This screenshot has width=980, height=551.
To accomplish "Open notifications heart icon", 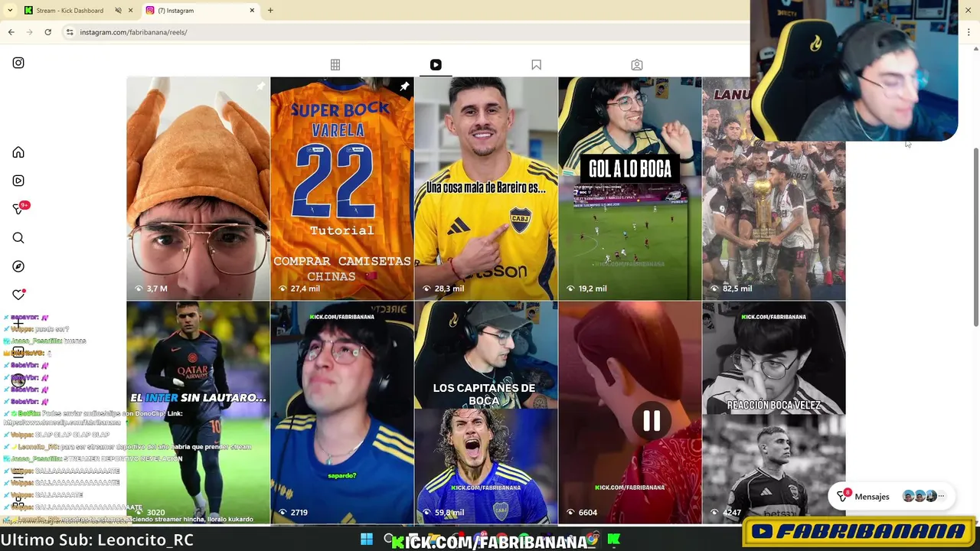I will 18,295.
